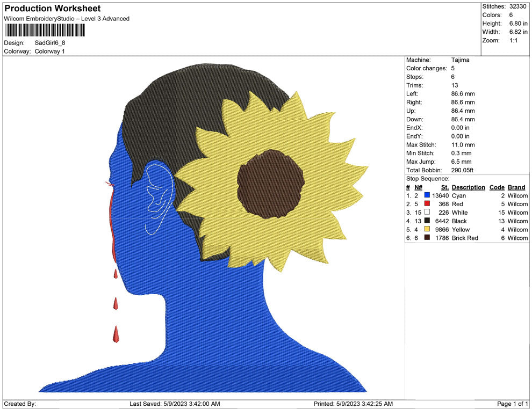Click the Trims value '13'

pos(454,85)
